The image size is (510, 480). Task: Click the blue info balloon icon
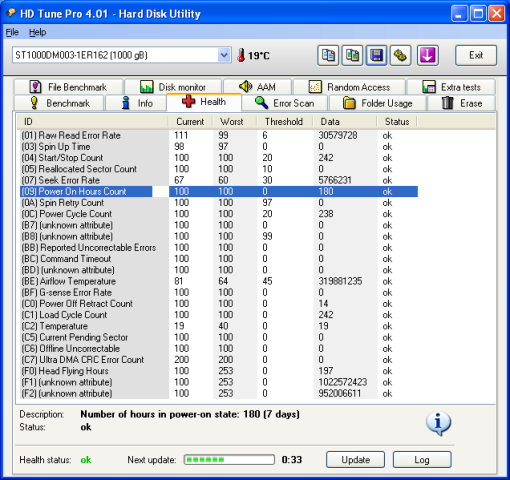pos(438,423)
